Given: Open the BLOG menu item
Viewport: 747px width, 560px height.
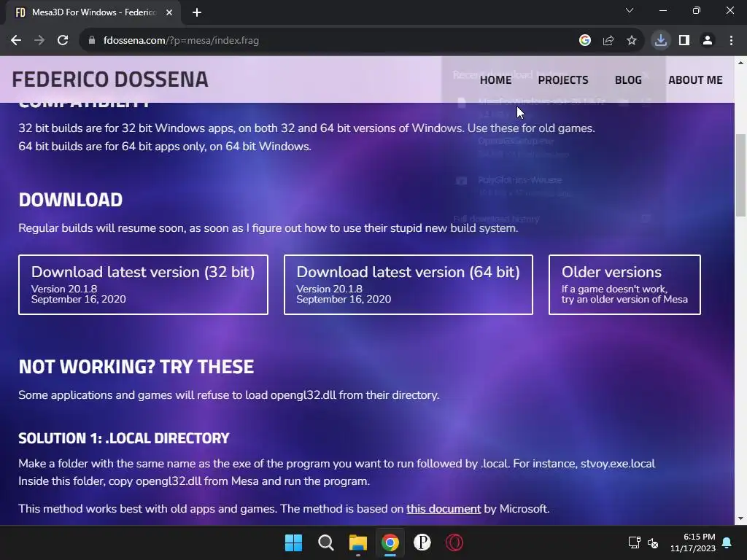Looking at the screenshot, I should [x=628, y=80].
